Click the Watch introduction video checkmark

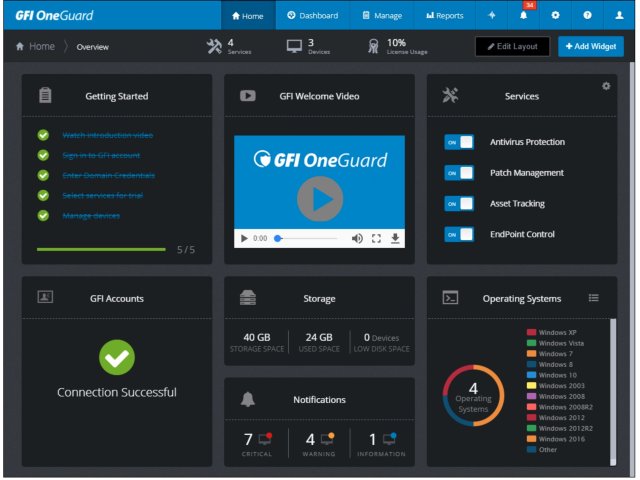point(43,135)
